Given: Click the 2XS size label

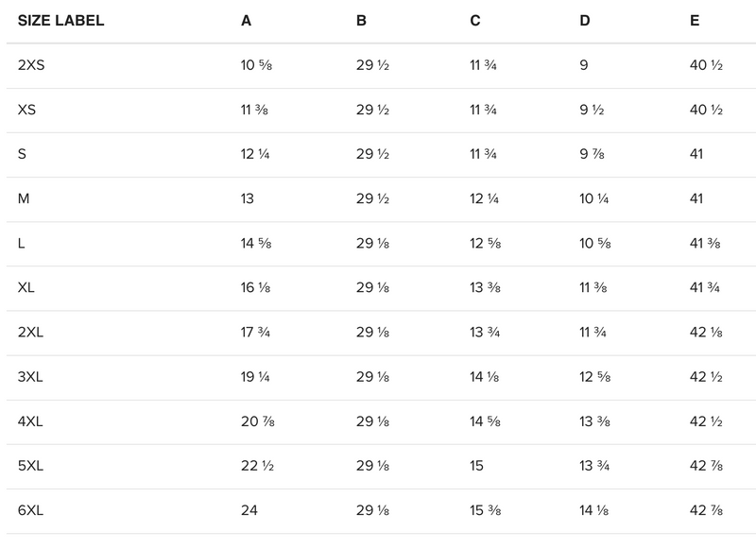Looking at the screenshot, I should [x=29, y=65].
